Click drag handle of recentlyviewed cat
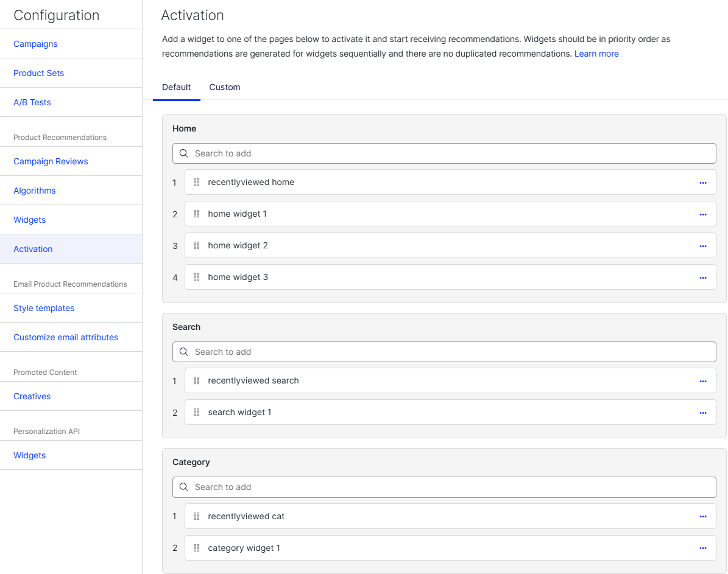Image resolution: width=728 pixels, height=574 pixels. (197, 516)
